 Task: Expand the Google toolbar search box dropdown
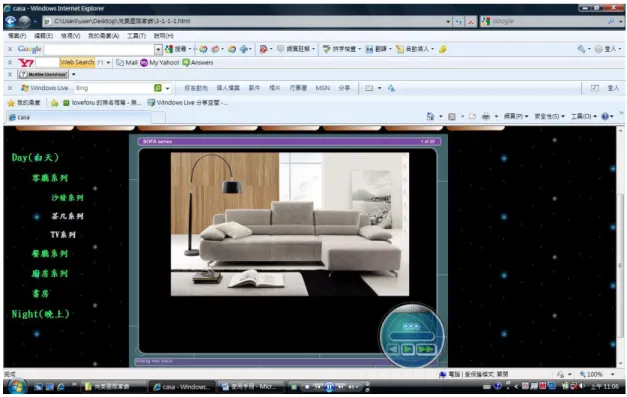tap(158, 49)
